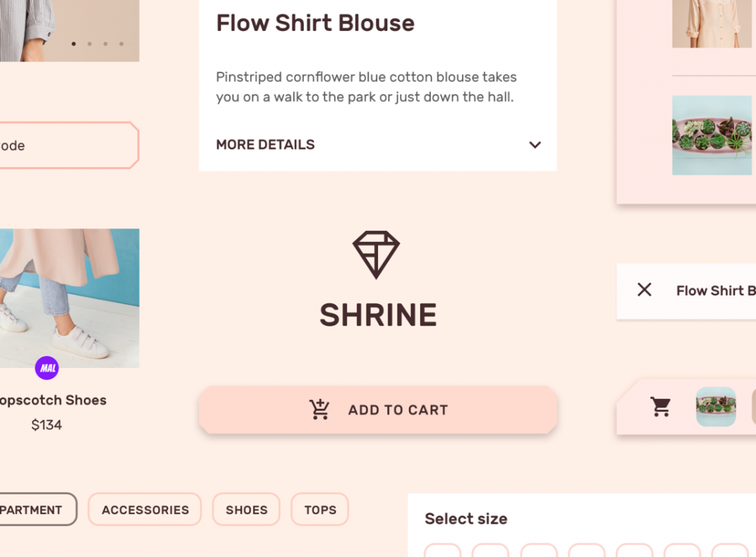Click the purple MAL avatar badge
Image resolution: width=756 pixels, height=557 pixels.
[47, 368]
